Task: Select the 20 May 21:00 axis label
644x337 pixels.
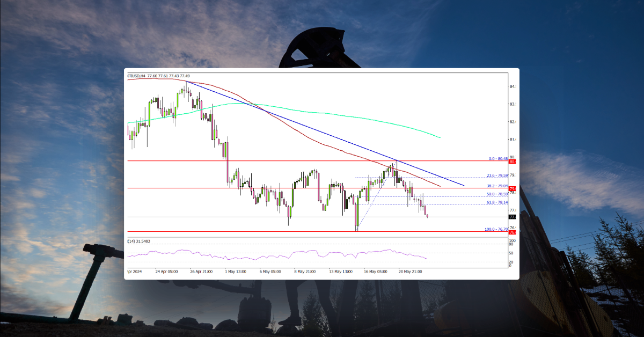Action: click(411, 272)
